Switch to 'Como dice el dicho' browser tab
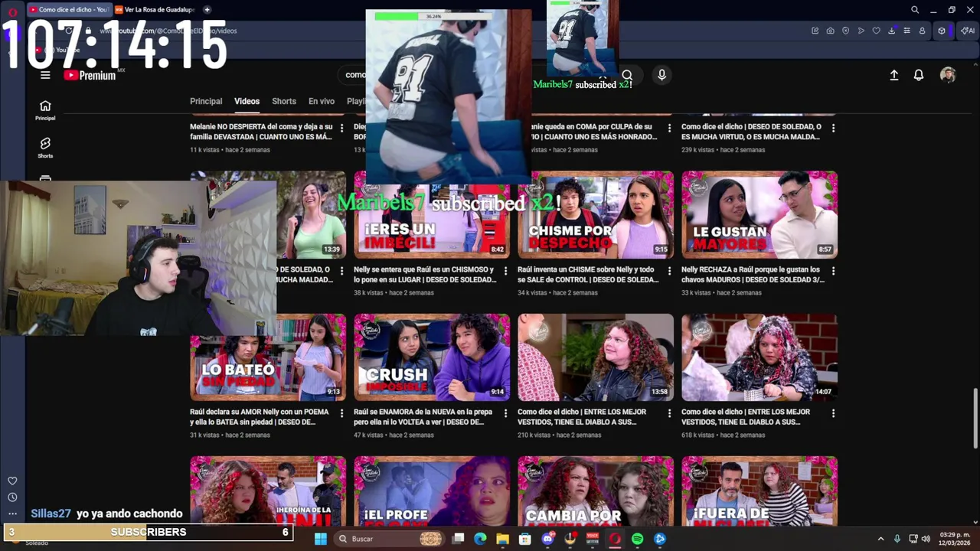 (68, 10)
